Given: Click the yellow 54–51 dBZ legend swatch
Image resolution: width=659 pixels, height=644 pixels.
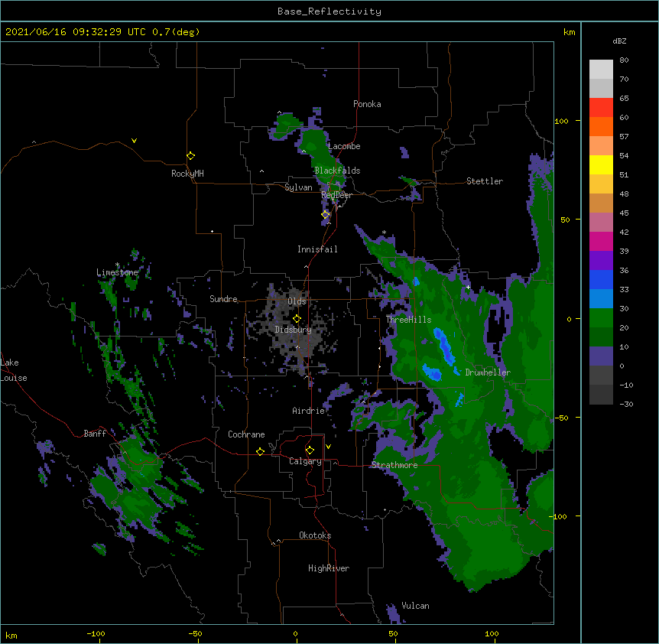Looking at the screenshot, I should tap(601, 164).
